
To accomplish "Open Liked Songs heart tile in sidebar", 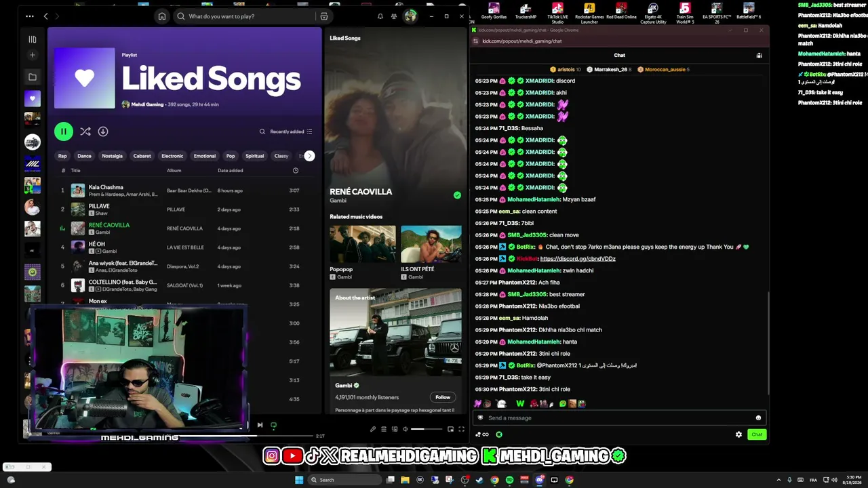I will tap(32, 98).
